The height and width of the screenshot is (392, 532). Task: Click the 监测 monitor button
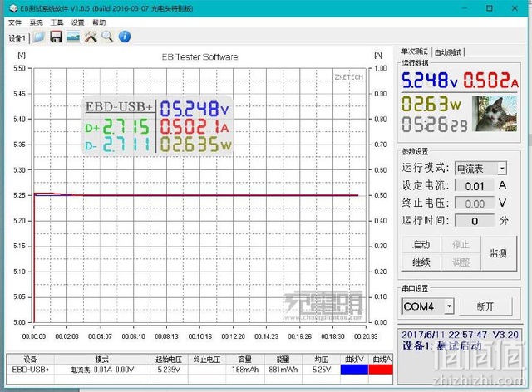tap(499, 253)
